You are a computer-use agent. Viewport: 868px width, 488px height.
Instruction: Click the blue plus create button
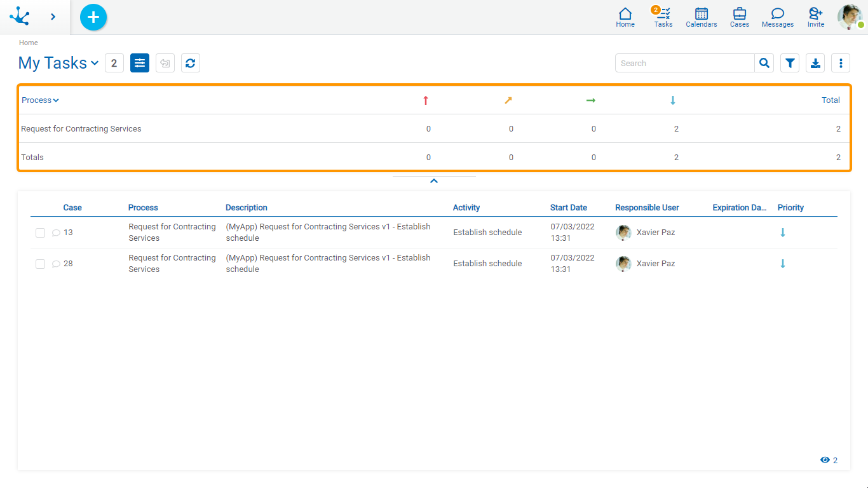tap(93, 17)
